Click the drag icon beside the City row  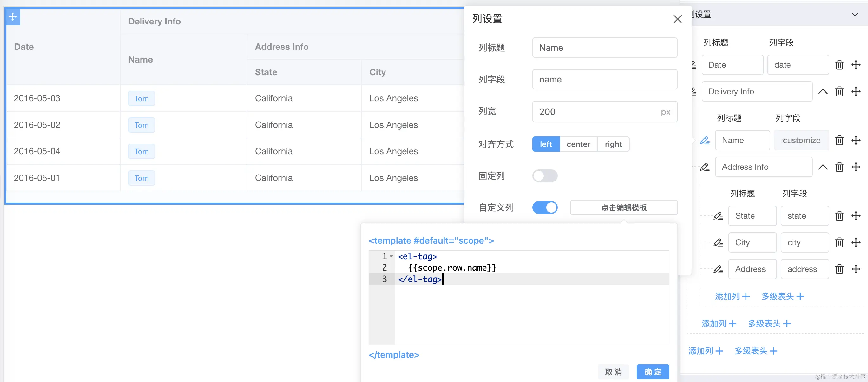tap(857, 242)
